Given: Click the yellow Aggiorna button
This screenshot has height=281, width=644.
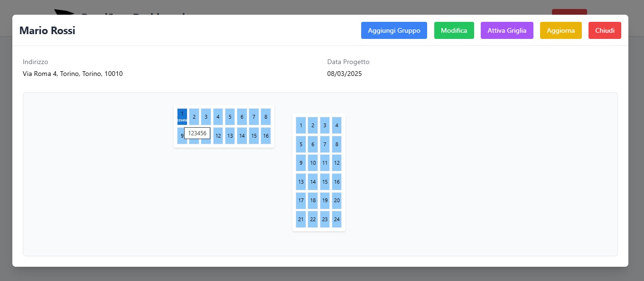Looking at the screenshot, I should [x=560, y=30].
